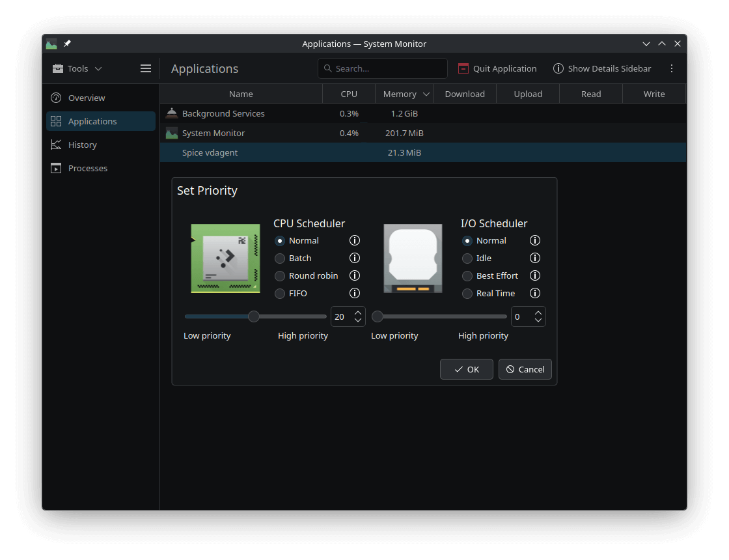729x560 pixels.
Task: Enable the Idle I/O scheduler
Action: coord(467,258)
